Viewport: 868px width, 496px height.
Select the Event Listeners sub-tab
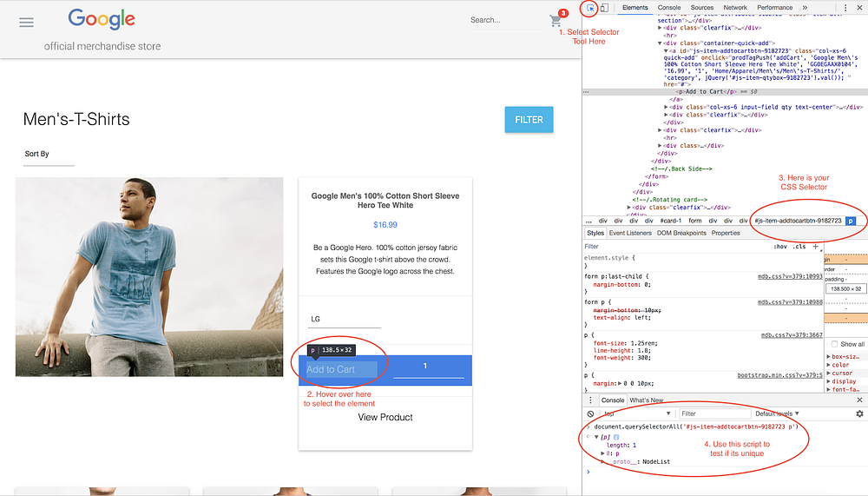[630, 234]
